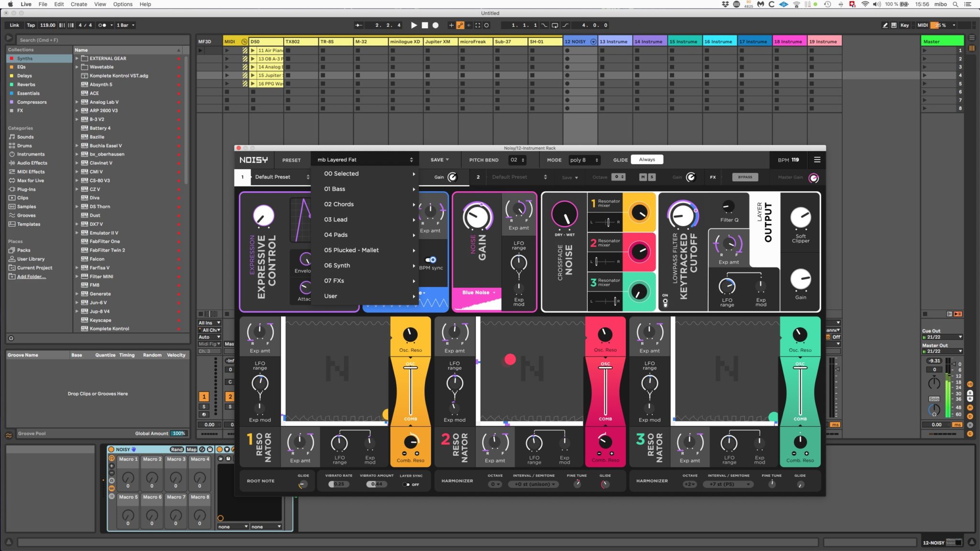Click the Rand button on NOISY rack

pos(177,450)
